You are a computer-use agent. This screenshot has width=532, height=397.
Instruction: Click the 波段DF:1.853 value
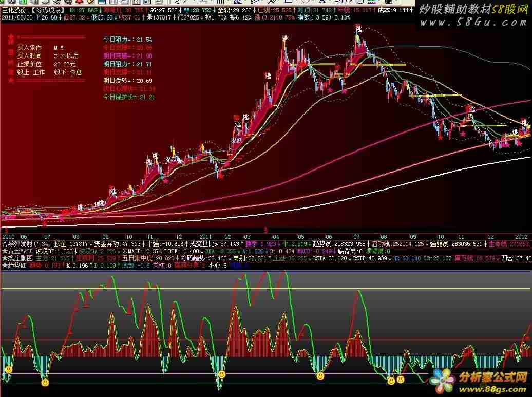[x=55, y=251]
